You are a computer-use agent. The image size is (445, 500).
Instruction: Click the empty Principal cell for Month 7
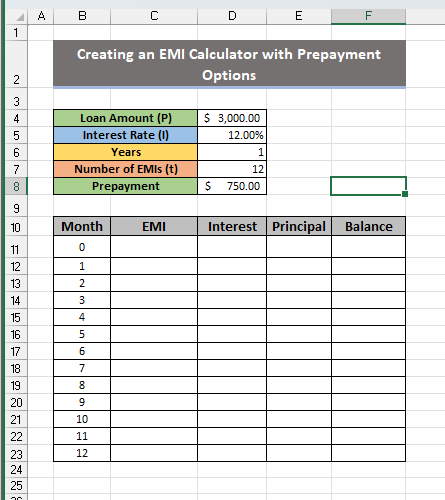pyautogui.click(x=299, y=368)
